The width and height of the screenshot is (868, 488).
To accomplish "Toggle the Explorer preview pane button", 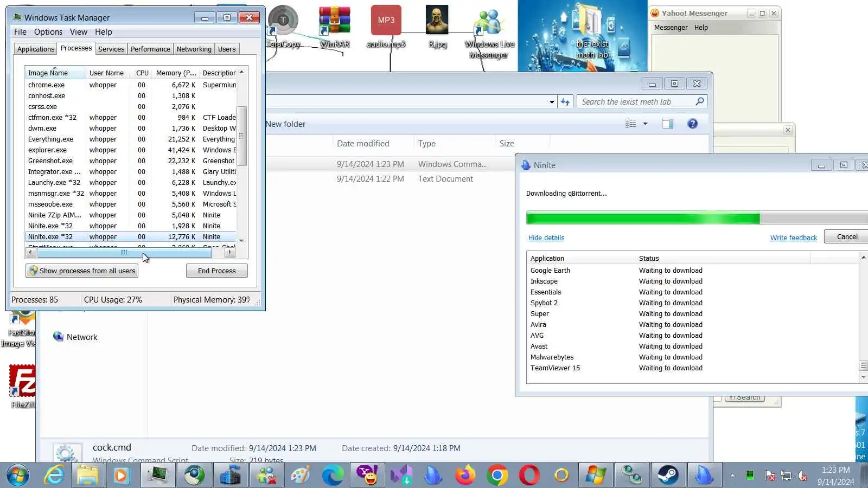I will pos(667,124).
